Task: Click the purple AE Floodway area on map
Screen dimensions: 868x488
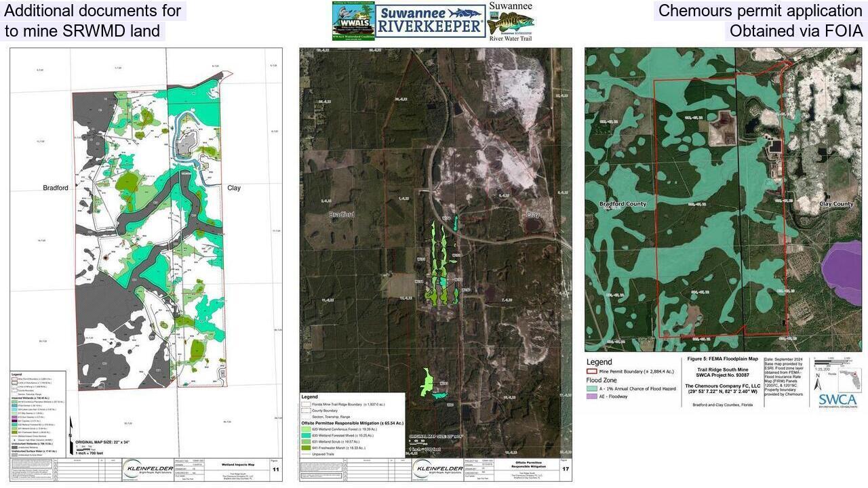Action: [844, 273]
